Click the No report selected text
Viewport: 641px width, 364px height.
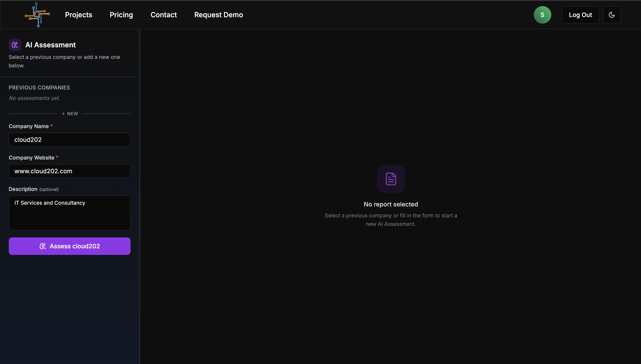click(x=391, y=204)
